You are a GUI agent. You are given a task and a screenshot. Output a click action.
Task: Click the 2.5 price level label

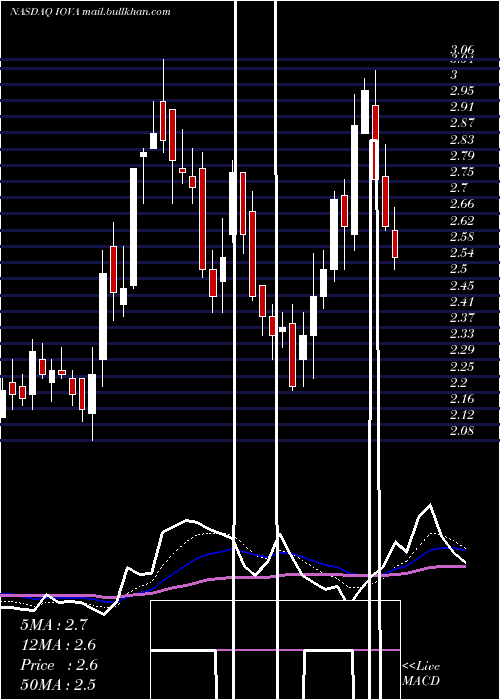pyautogui.click(x=458, y=269)
